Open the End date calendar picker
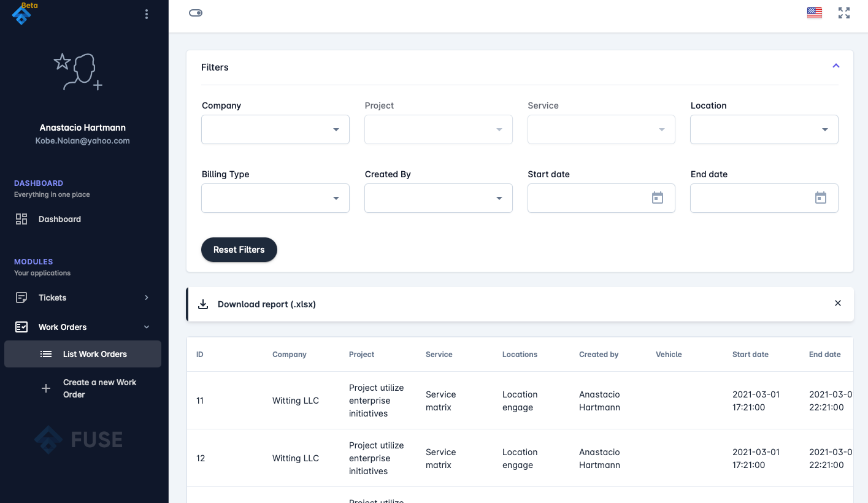Screen dimensions: 868x503 [820, 198]
